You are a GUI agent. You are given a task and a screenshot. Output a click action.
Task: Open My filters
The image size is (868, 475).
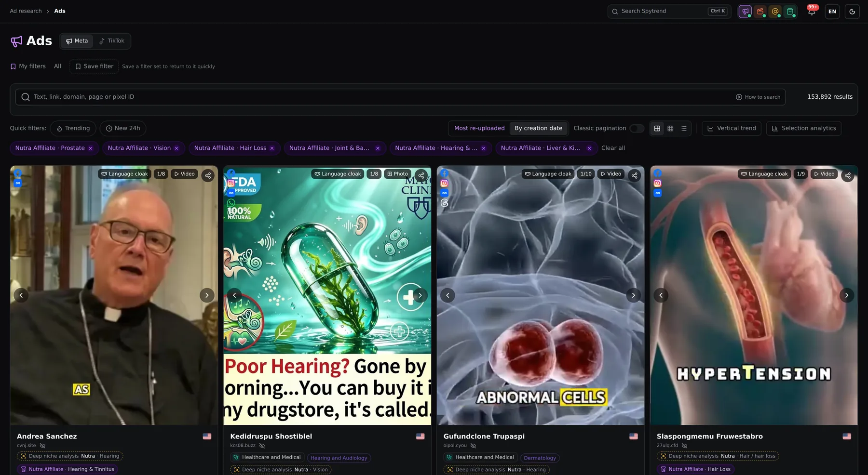(28, 66)
